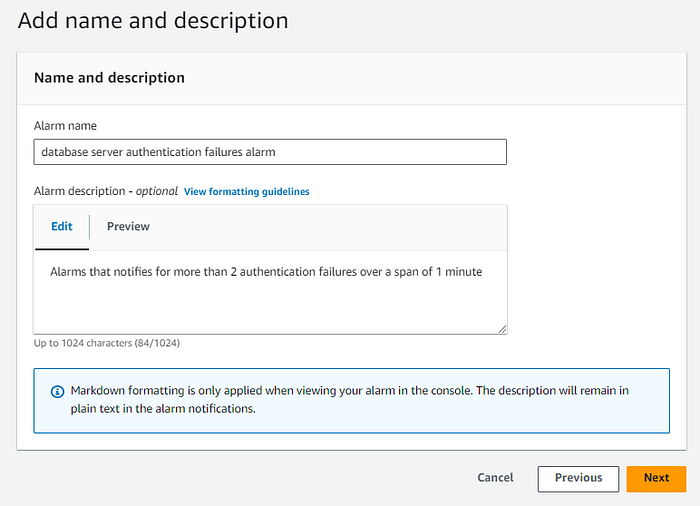Click the 'Add name and description' page heading
The image size is (700, 506).
click(x=153, y=21)
